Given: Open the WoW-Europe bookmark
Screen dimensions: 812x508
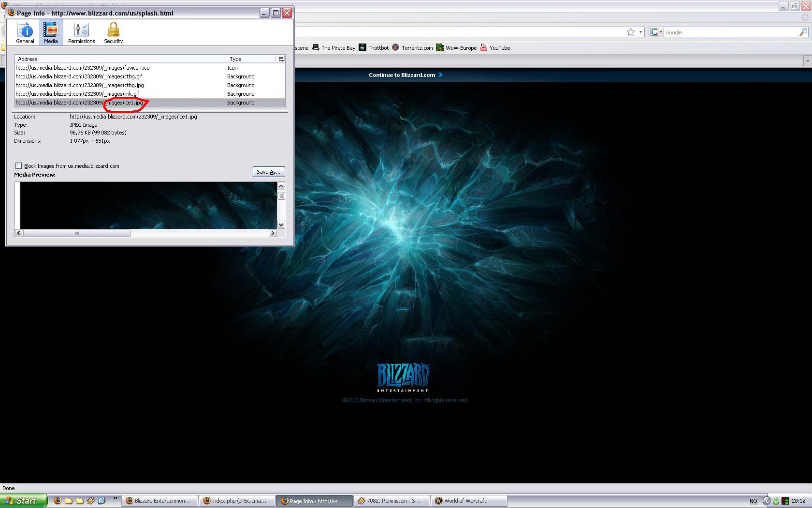Looking at the screenshot, I should (456, 48).
